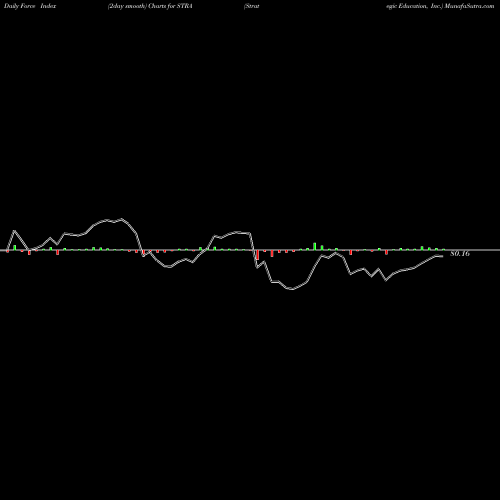Click the '(Strat' text in header
The height and width of the screenshot is (500, 500).
click(252, 6)
